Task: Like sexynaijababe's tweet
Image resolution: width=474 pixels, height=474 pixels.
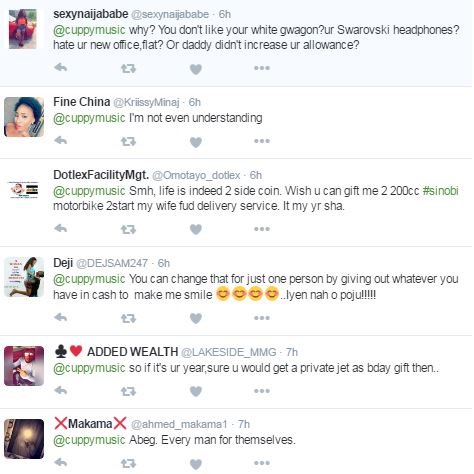Action: coord(196,69)
